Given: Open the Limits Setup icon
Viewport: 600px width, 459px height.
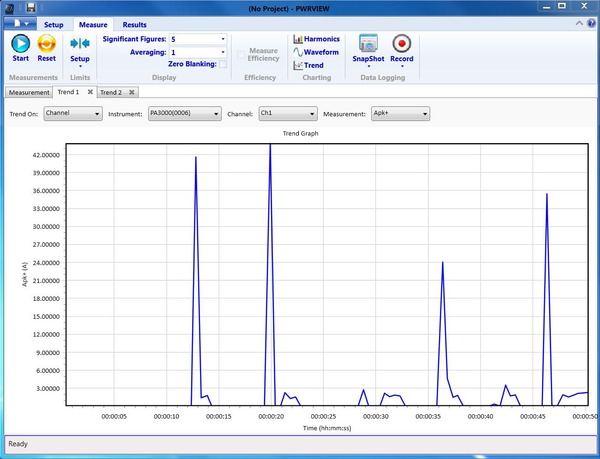Looking at the screenshot, I should click(80, 44).
